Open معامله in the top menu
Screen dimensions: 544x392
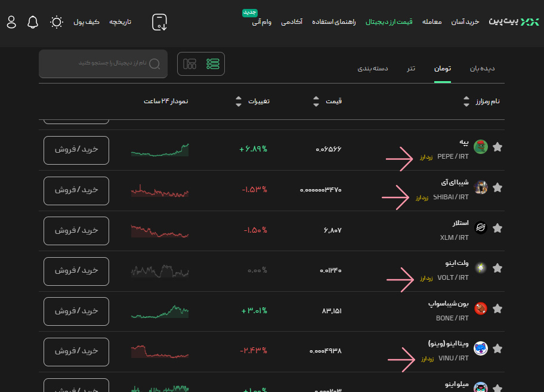click(432, 22)
